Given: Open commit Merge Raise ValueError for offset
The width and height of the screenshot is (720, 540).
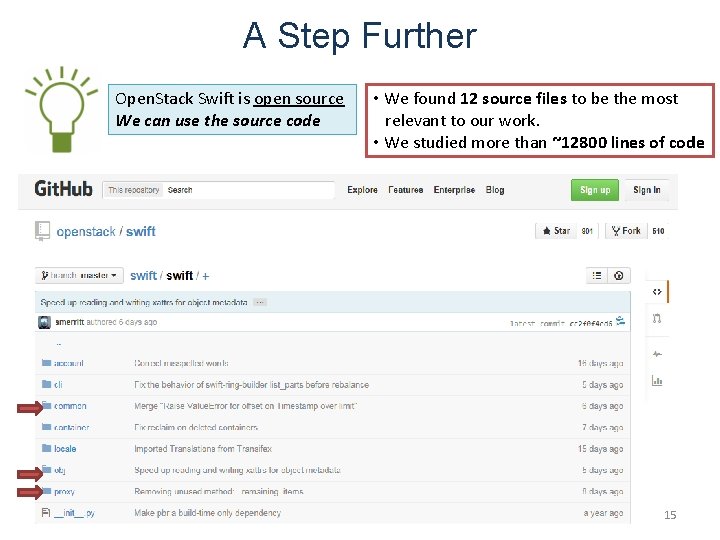Looking at the screenshot, I should click(245, 406).
